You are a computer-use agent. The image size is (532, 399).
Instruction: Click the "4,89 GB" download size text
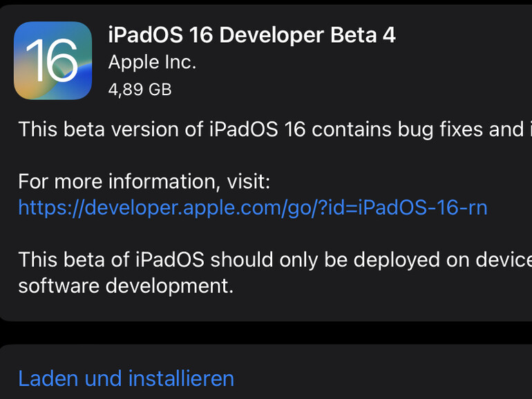tap(140, 89)
